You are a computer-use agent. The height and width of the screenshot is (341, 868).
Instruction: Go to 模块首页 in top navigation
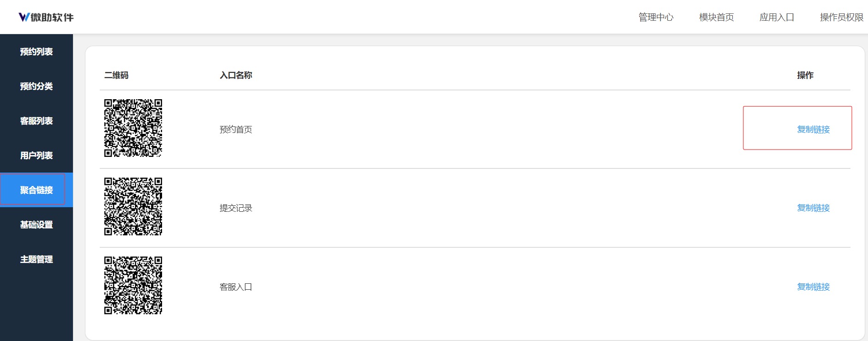click(716, 17)
